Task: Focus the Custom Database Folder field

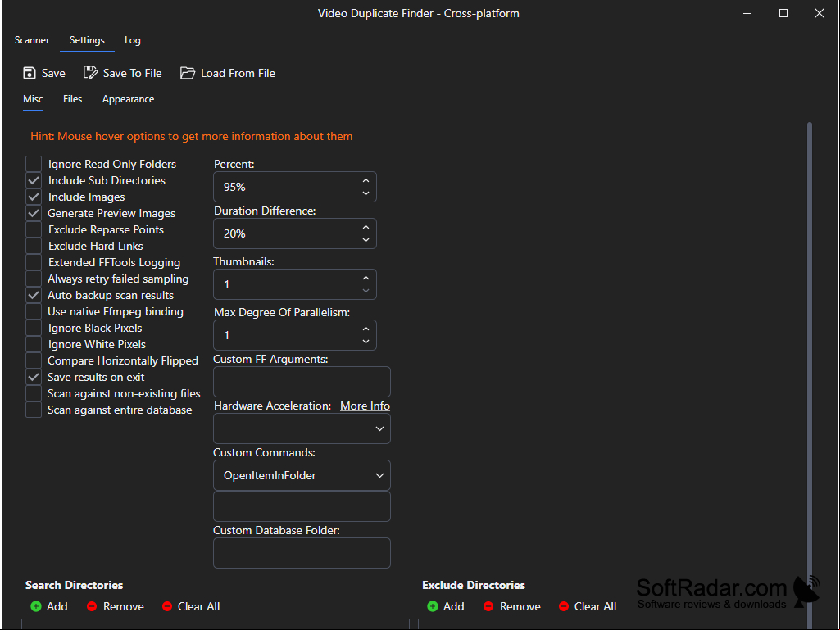Action: 302,553
